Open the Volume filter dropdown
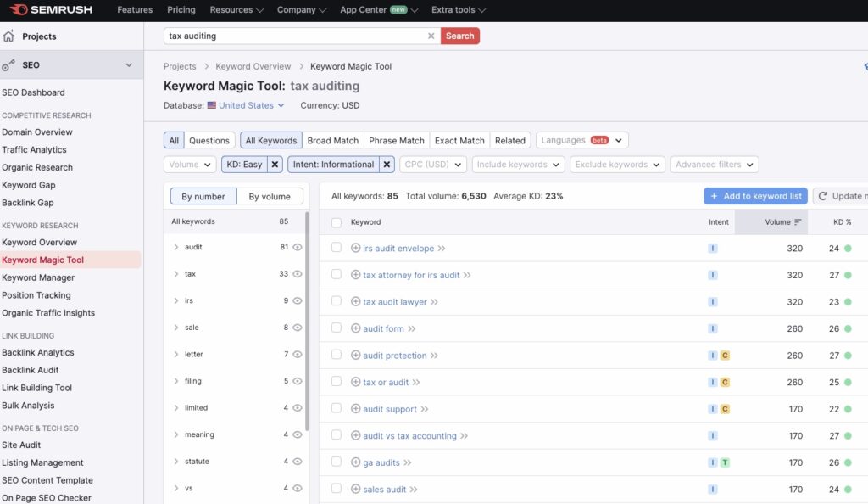This screenshot has height=504, width=868. [190, 165]
